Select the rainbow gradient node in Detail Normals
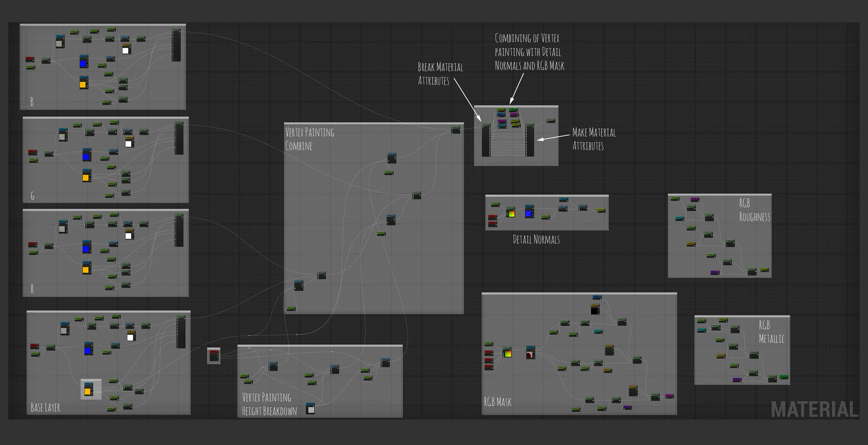Image resolution: width=868 pixels, height=445 pixels. (x=510, y=212)
